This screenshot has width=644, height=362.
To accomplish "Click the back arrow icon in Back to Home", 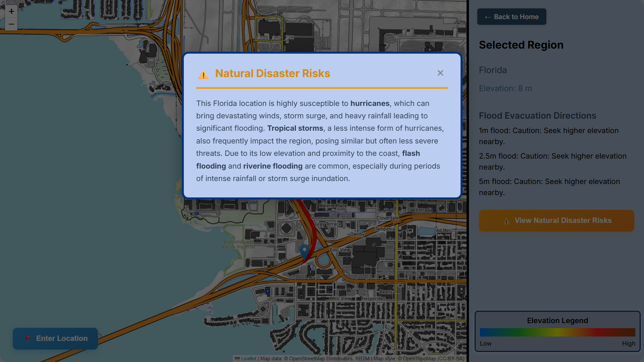I will pos(488,17).
